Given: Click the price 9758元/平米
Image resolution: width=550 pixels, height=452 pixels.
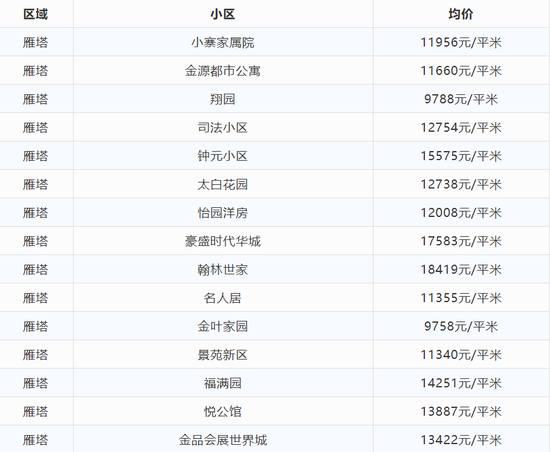Looking at the screenshot, I should point(461,326).
